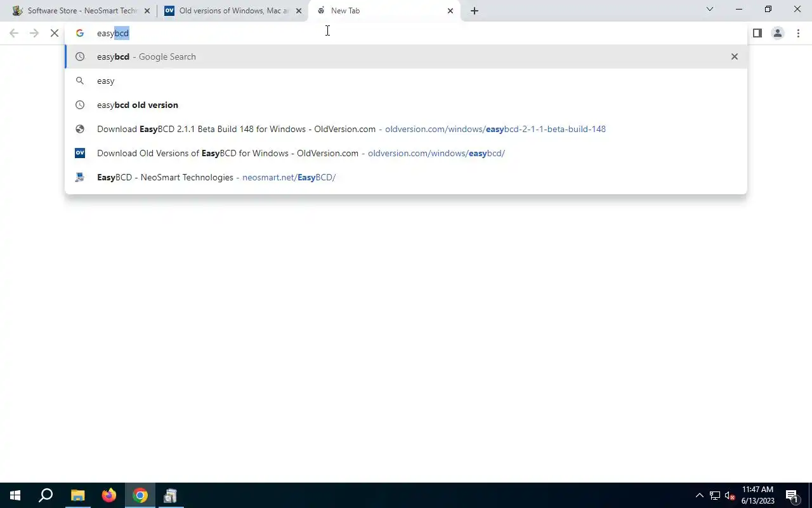Close the Software Store tab
This screenshot has width=812, height=508.
(147, 11)
